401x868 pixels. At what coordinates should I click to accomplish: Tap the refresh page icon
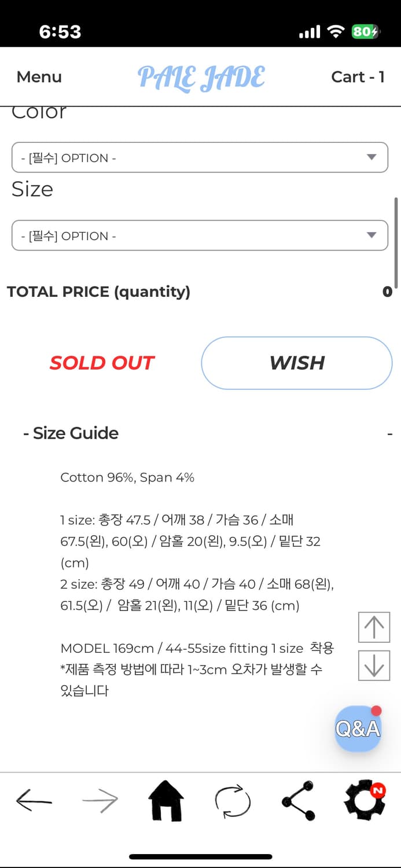tap(233, 801)
